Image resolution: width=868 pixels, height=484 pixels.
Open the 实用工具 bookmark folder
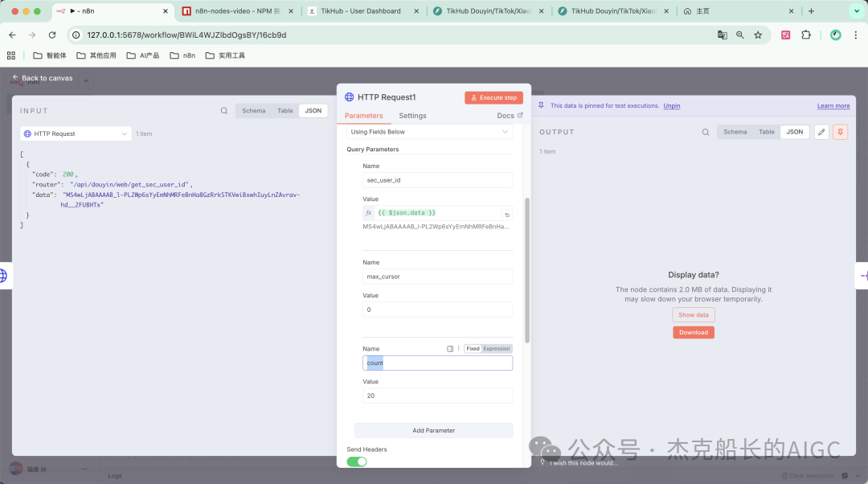[225, 55]
